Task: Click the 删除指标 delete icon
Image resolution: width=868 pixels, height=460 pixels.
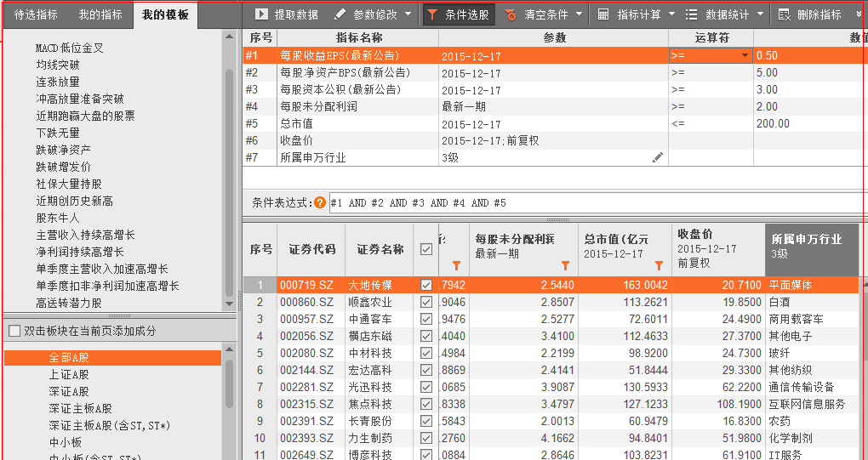Action: 784,14
